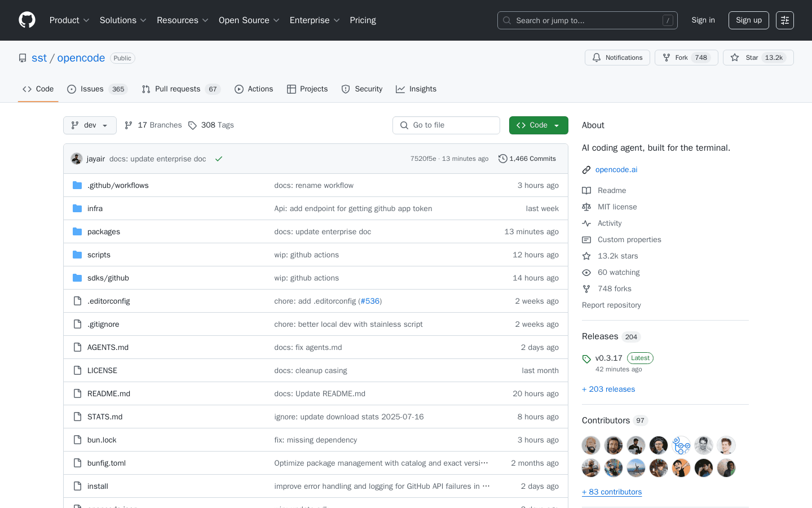Click the MIT license scales icon
The height and width of the screenshot is (508, 812).
586,207
